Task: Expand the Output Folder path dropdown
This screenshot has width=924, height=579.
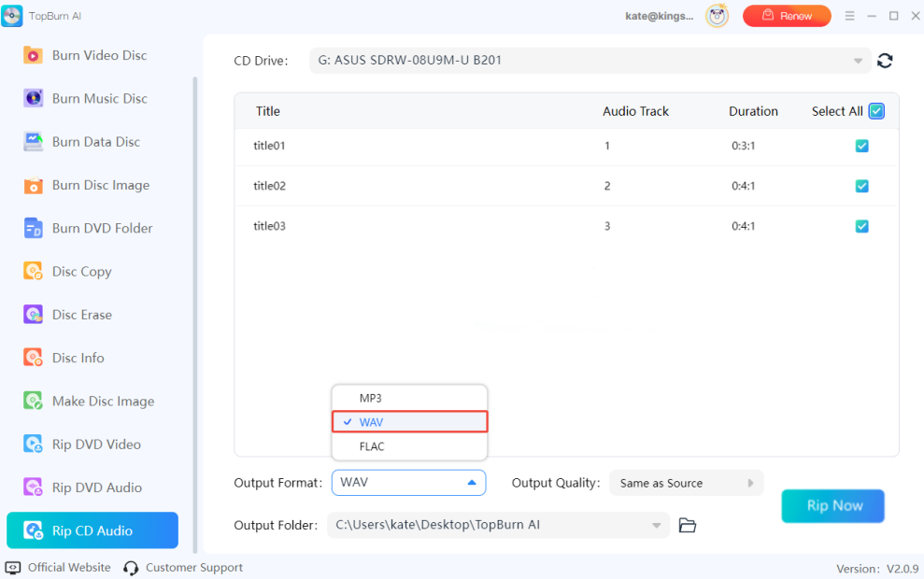Action: pyautogui.click(x=659, y=525)
